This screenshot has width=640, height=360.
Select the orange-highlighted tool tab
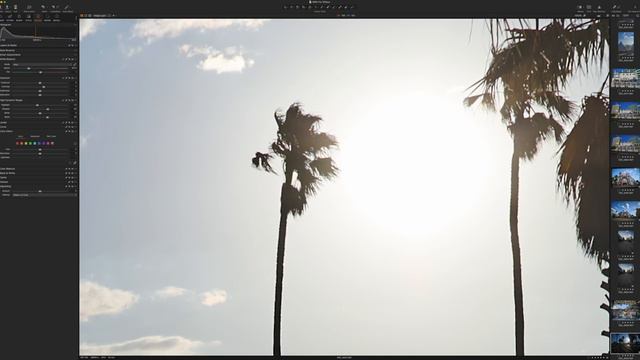(38, 18)
